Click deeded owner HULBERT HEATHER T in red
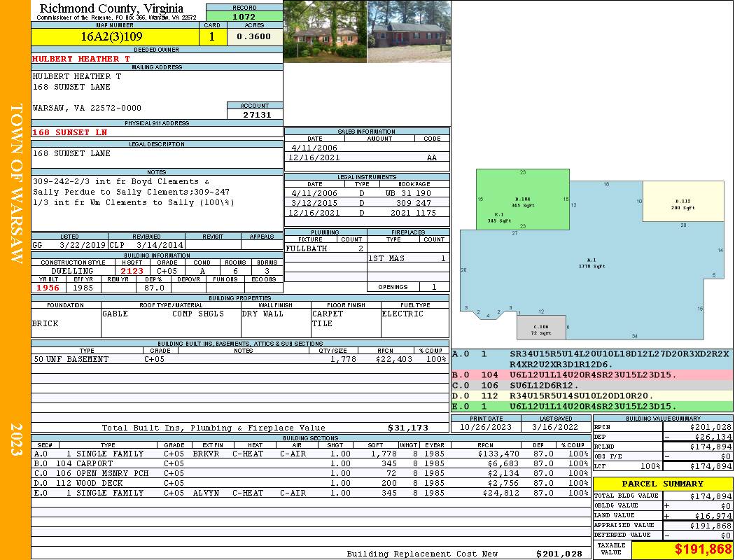 click(x=81, y=59)
